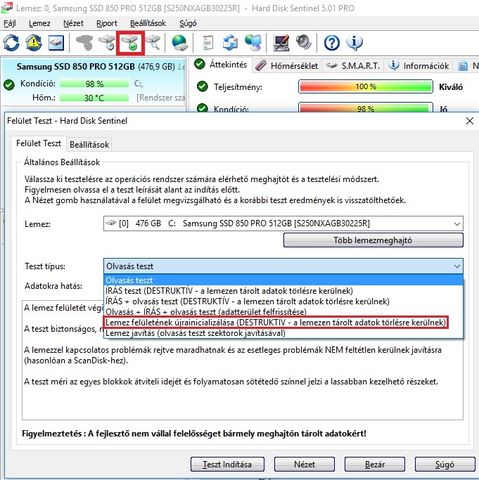Select the Felület Teszt dialog tab
This screenshot has height=480, width=479.
tap(39, 143)
